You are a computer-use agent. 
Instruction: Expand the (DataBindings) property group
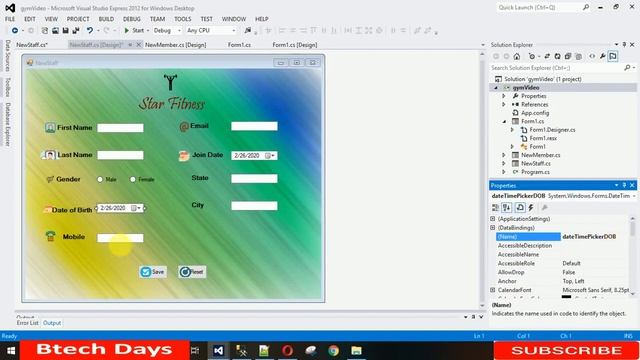click(x=493, y=228)
